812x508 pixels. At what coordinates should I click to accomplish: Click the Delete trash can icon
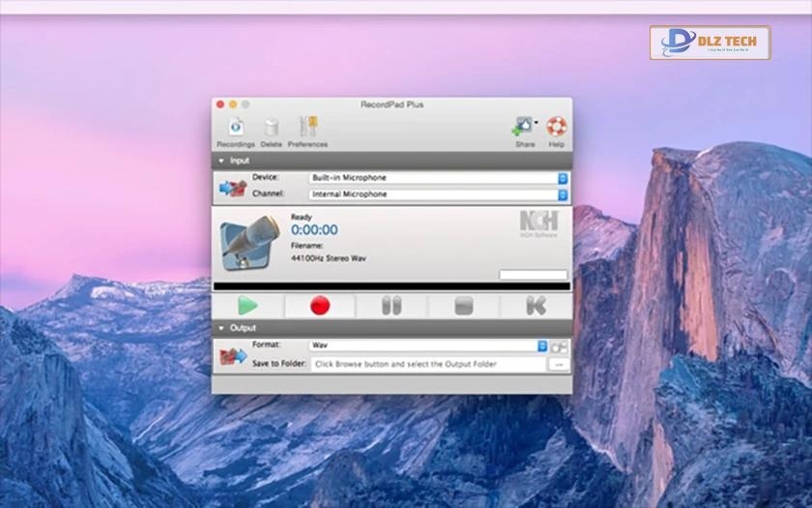click(272, 129)
